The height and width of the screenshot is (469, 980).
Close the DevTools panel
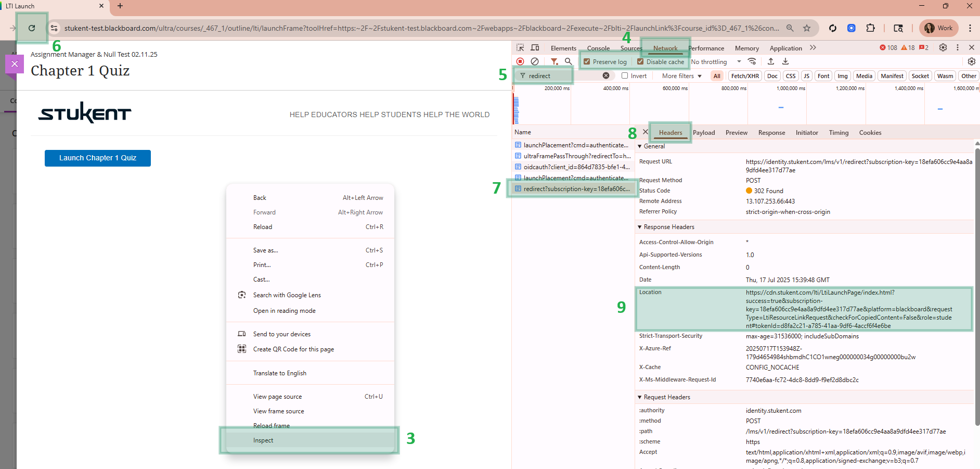972,47
